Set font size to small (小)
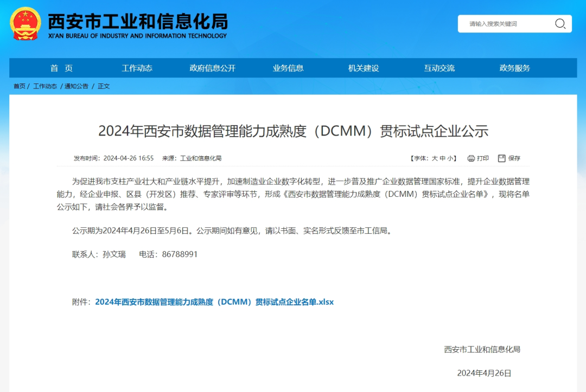Viewport: 586px width, 392px height. coord(451,158)
